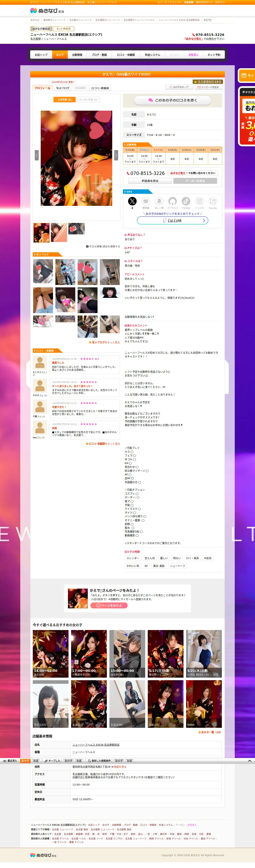The width and height of the screenshot is (255, 868).
Task: Expand the bottom bar with the up chevron
Action: [x=250, y=761]
